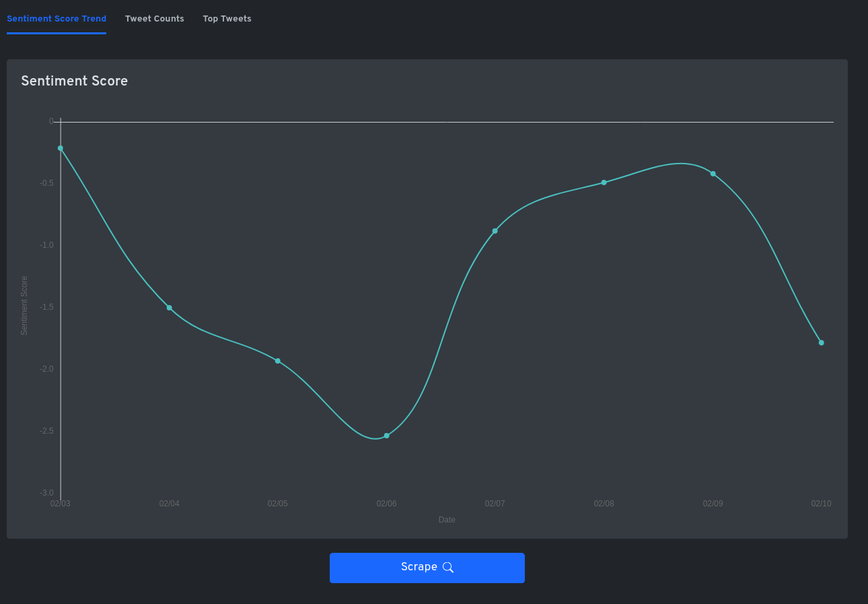Click the 'Date' x-axis title
The height and width of the screenshot is (604, 868).
[x=447, y=520]
